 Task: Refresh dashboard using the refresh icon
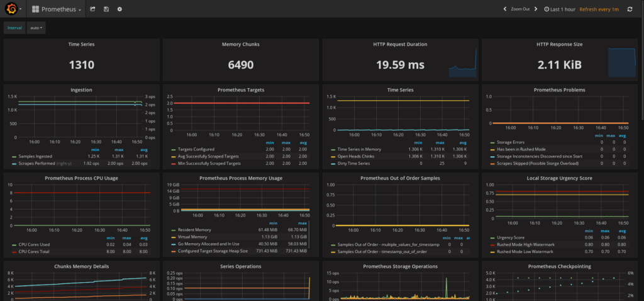click(630, 9)
